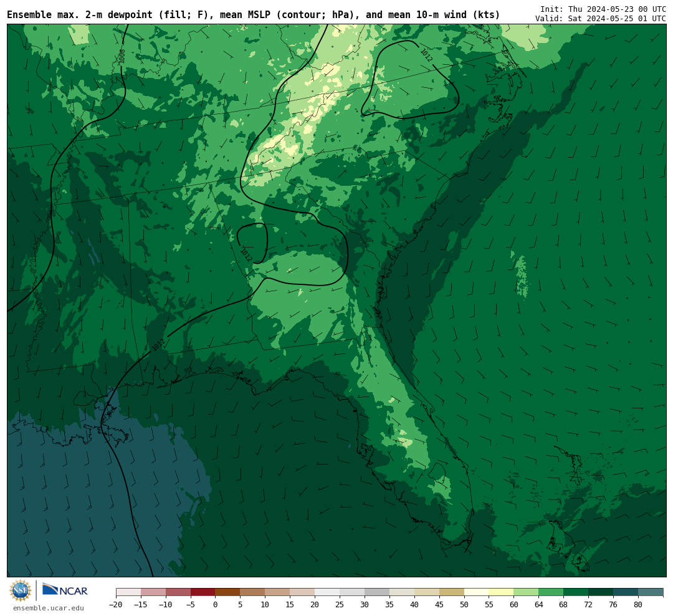Pick the green 68 to 72 colorbar swatch

pyautogui.click(x=576, y=592)
